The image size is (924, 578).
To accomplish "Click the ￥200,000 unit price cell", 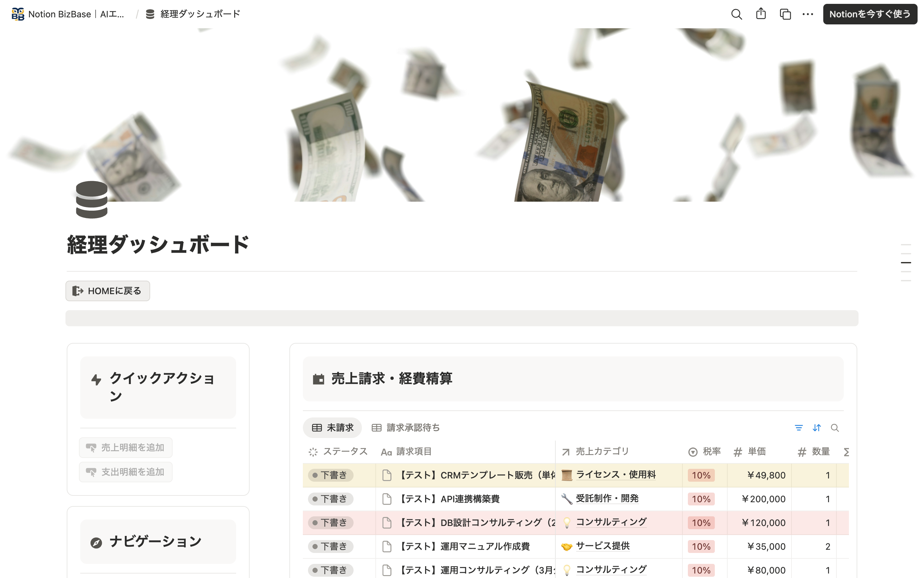I will (759, 499).
